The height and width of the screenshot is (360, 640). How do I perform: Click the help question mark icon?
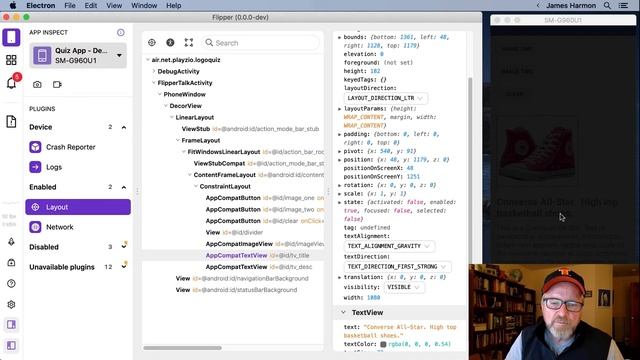point(11,283)
